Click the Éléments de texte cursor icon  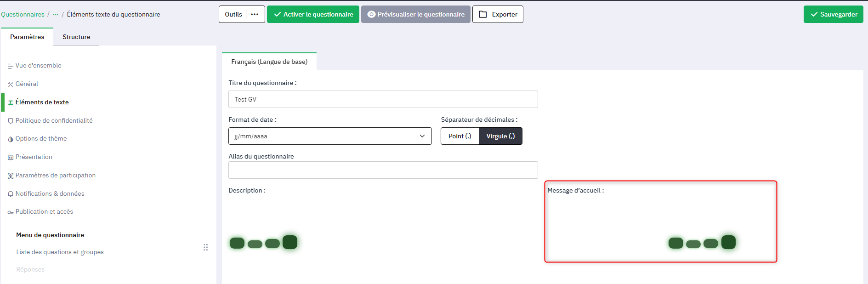[x=10, y=102]
